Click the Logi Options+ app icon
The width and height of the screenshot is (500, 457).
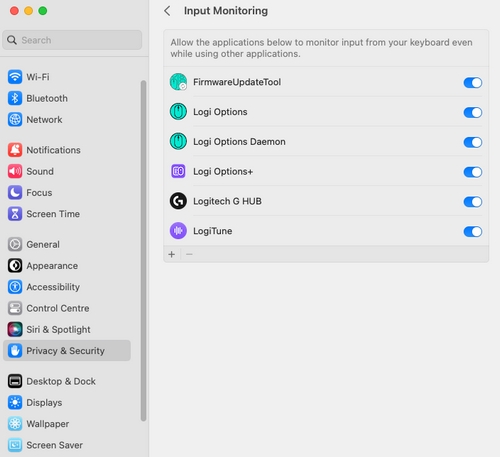click(x=178, y=171)
